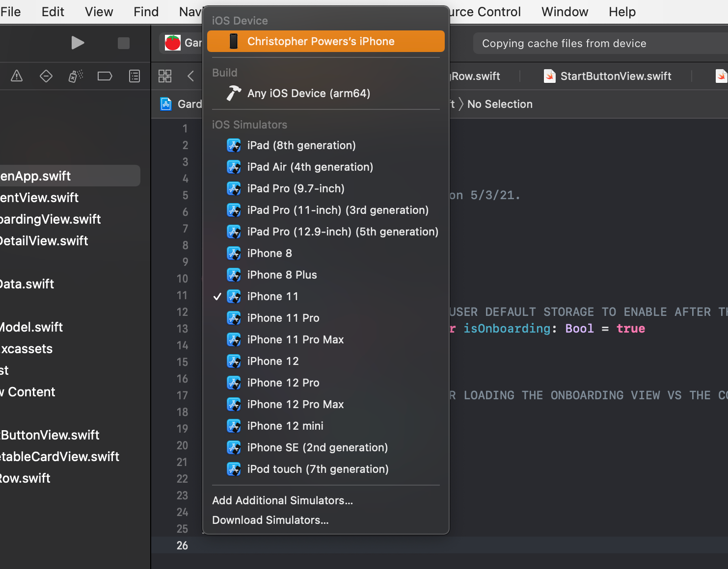Select iPad Pro (12.9-inch) (5th generation)
Screen dimensions: 728x569
click(326, 232)
